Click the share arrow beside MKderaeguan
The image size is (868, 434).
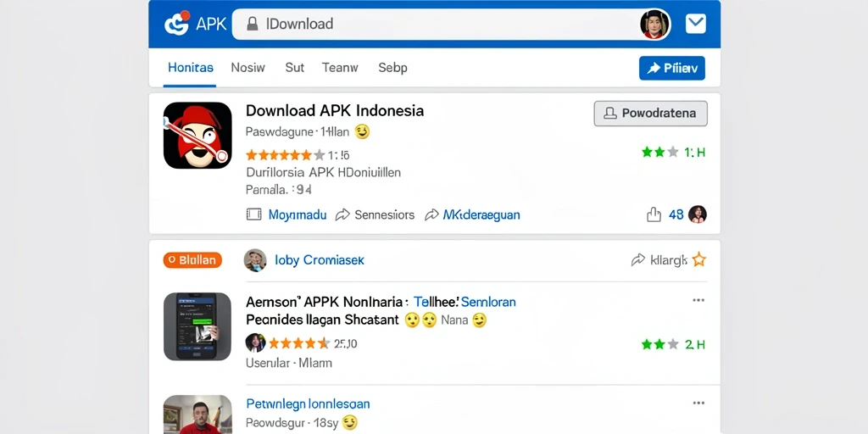click(431, 214)
